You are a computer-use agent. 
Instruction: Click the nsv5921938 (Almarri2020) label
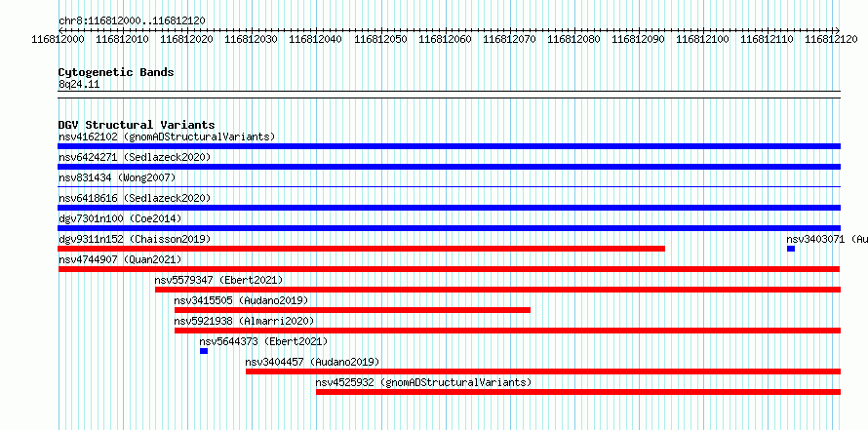(244, 321)
